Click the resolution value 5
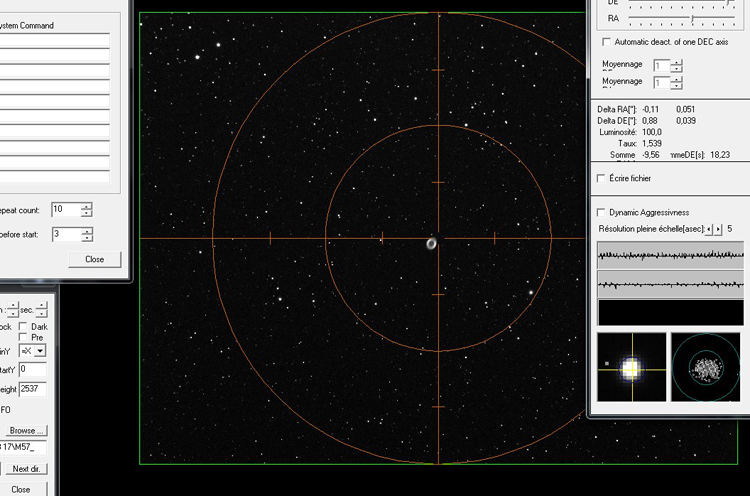 click(x=729, y=229)
